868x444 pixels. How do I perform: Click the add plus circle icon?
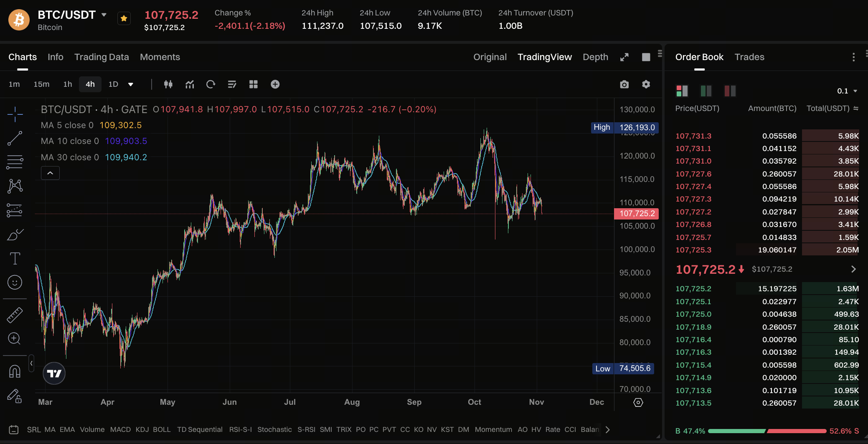point(275,84)
